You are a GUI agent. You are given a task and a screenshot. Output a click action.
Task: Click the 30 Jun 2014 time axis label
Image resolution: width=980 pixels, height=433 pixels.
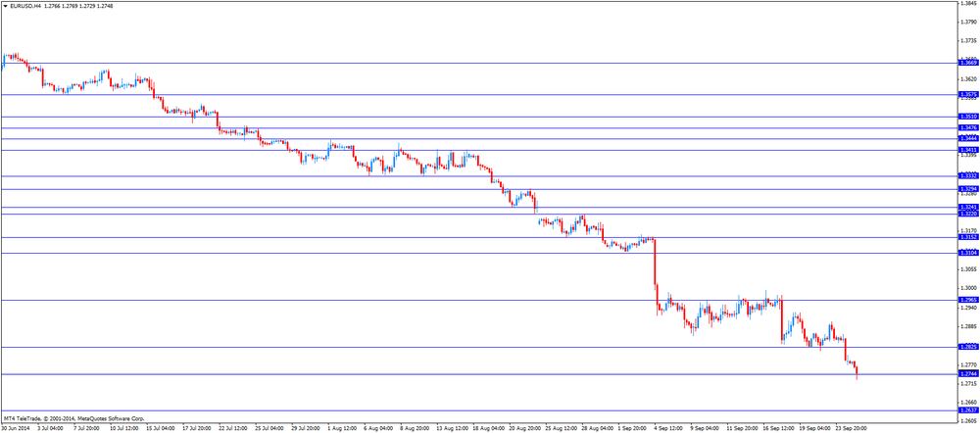pos(14,429)
